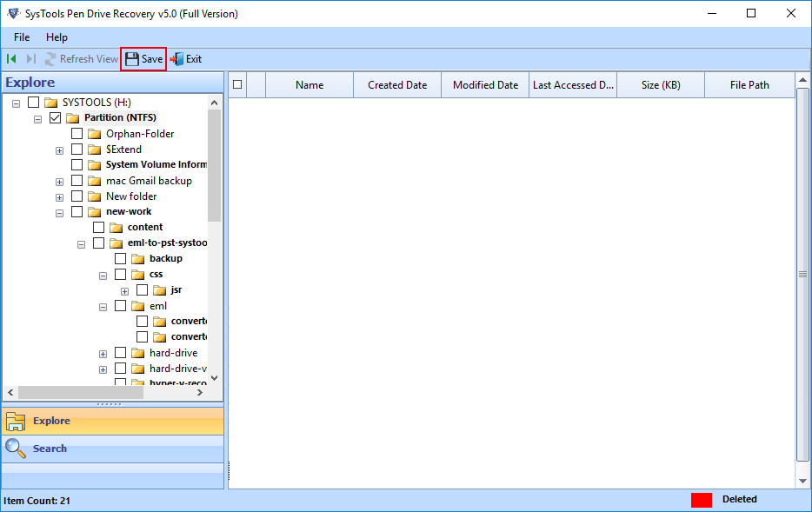Open the Help menu

(x=57, y=37)
